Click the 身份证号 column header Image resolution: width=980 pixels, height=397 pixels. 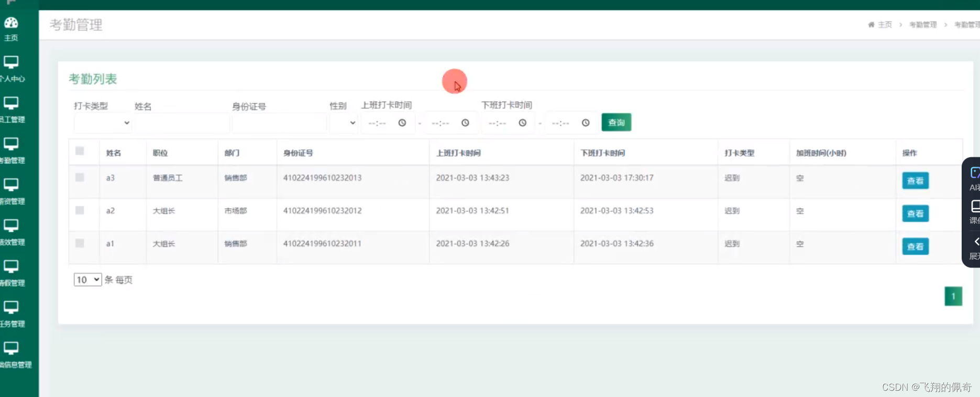(x=298, y=153)
